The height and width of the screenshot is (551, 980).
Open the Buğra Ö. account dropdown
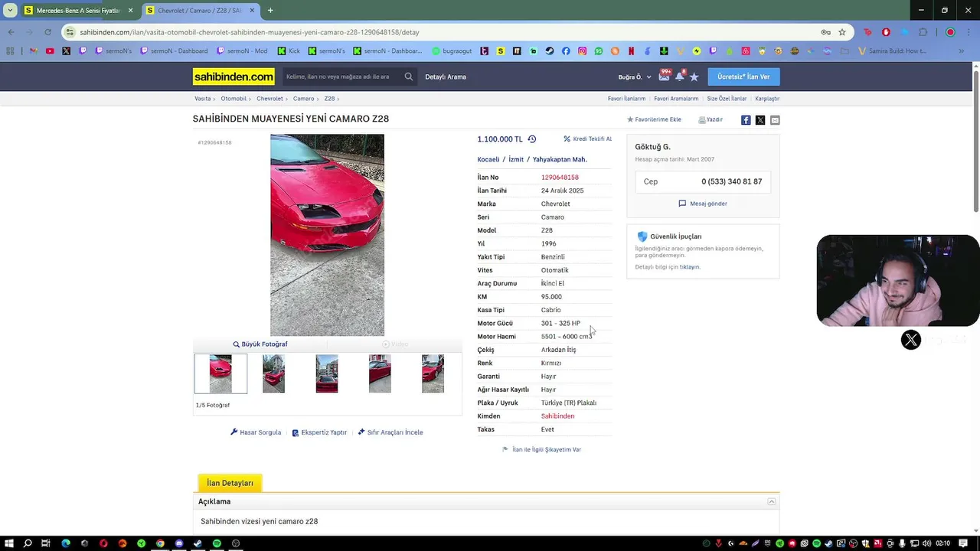click(635, 77)
